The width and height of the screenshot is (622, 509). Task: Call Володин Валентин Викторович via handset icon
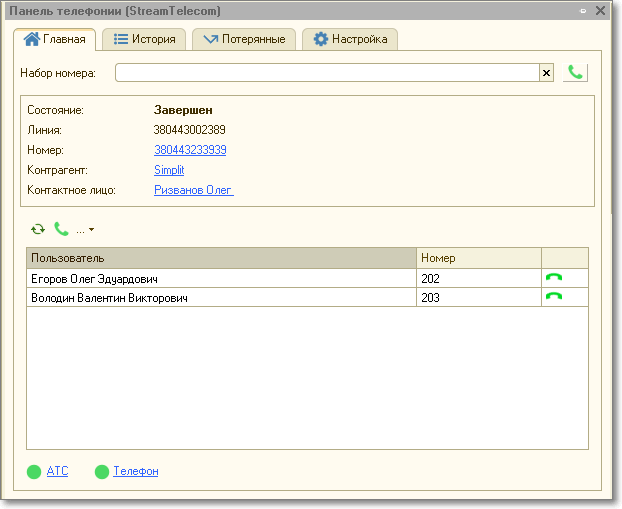pos(553,297)
